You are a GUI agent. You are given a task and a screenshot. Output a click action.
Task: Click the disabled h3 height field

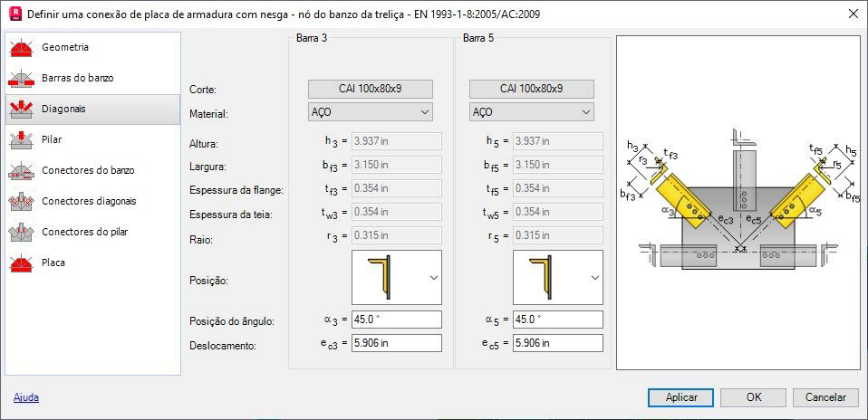[x=396, y=141]
